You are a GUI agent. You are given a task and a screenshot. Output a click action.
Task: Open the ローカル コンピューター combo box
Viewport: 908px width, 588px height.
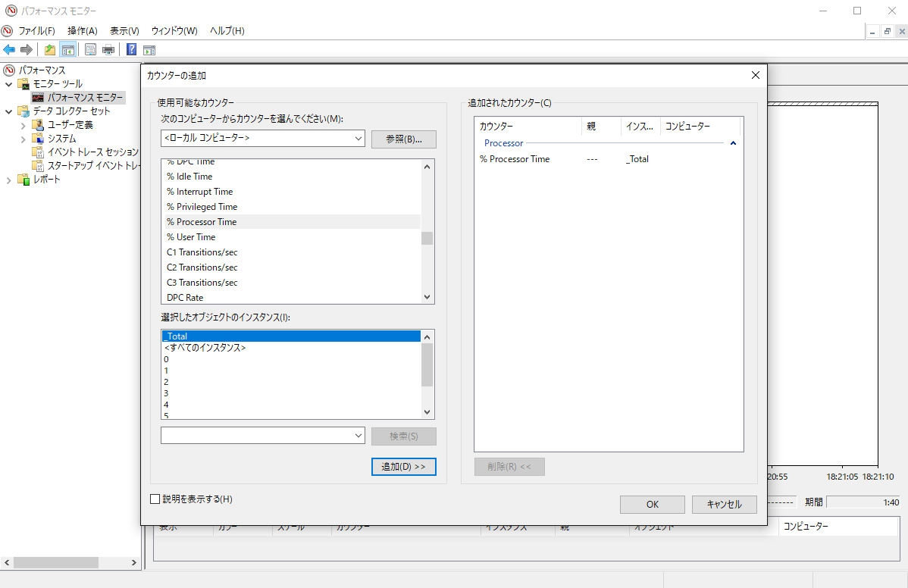(263, 139)
